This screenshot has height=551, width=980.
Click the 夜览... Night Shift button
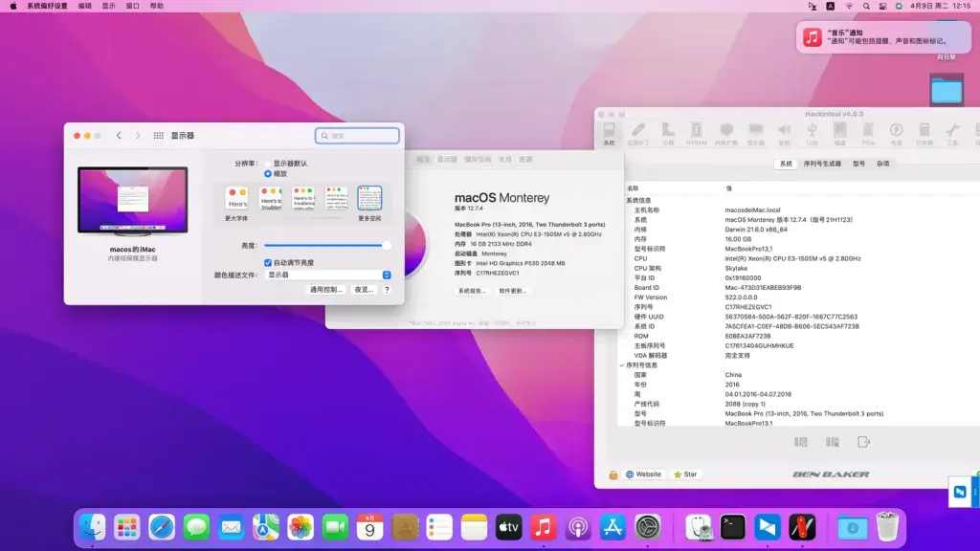364,290
